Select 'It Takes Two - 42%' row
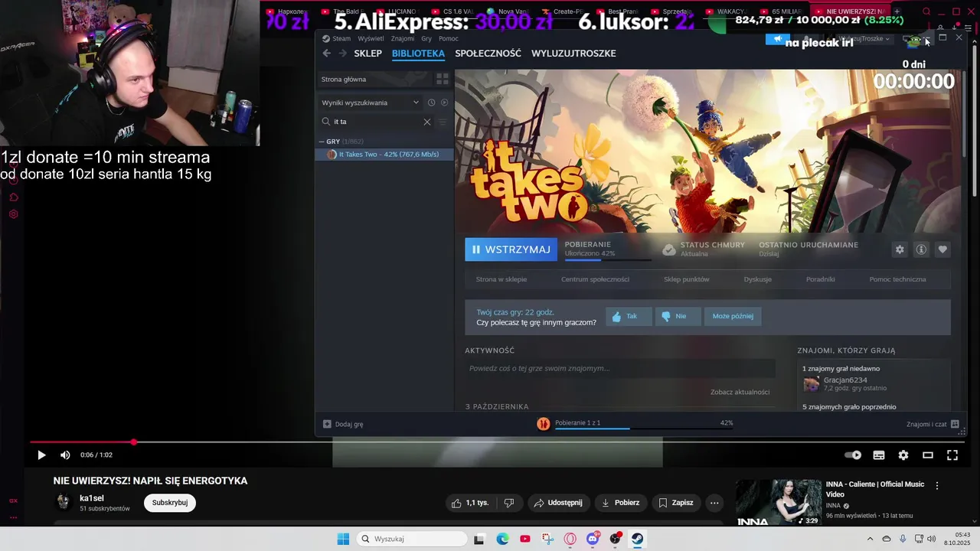Image resolution: width=980 pixels, height=551 pixels. 385,155
